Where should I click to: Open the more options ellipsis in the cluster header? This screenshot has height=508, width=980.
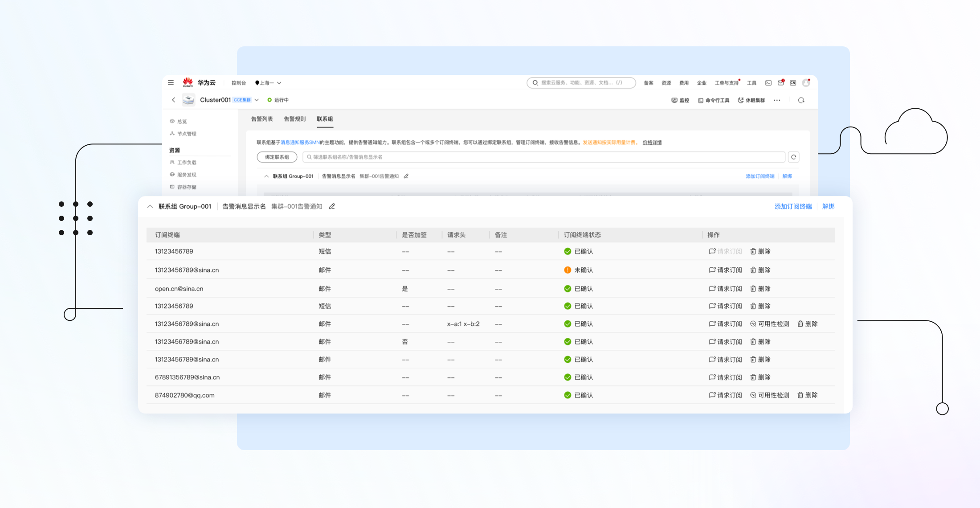(777, 100)
